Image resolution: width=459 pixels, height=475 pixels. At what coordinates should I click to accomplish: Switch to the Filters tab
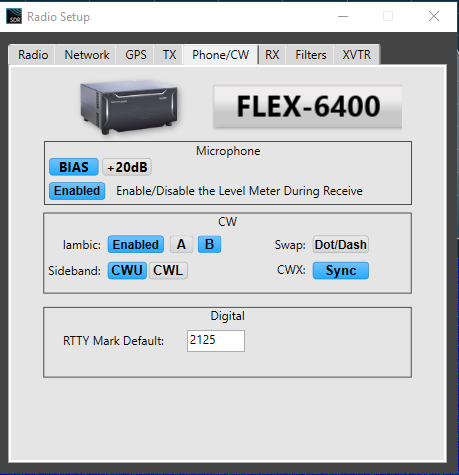[311, 55]
